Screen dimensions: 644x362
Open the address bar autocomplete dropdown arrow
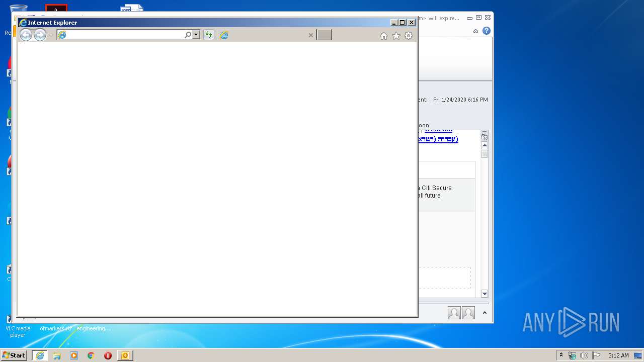pos(196,35)
